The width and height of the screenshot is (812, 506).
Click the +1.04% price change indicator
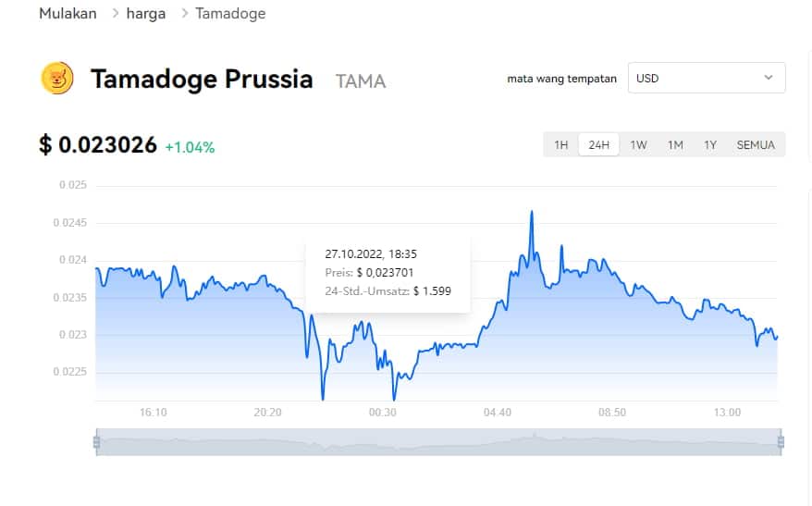(190, 148)
